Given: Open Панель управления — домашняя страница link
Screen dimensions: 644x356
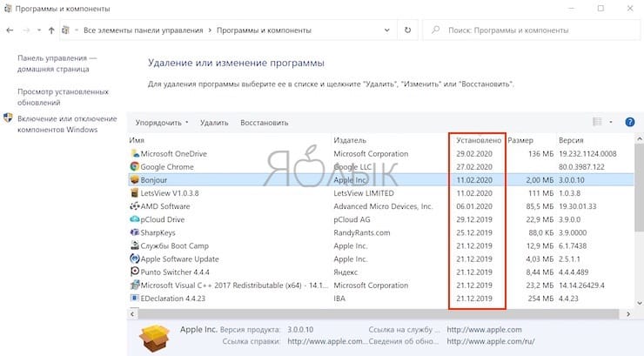Looking at the screenshot, I should coord(57,64).
